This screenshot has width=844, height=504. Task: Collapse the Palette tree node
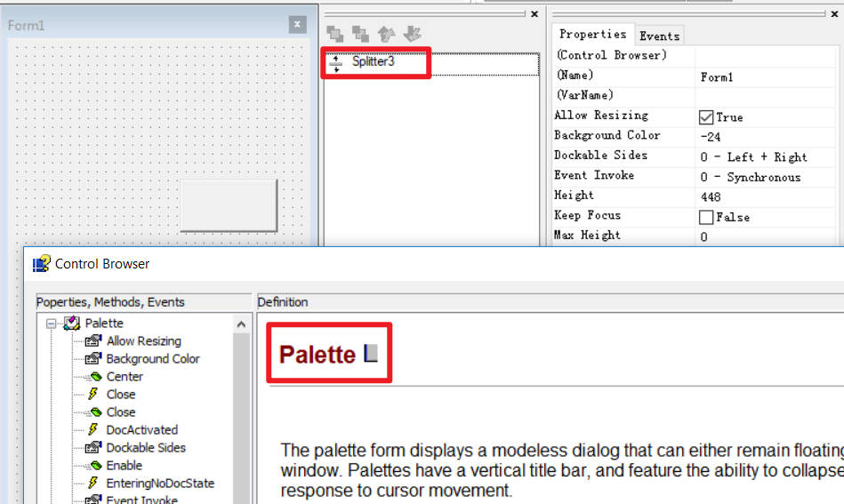pyautogui.click(x=51, y=324)
